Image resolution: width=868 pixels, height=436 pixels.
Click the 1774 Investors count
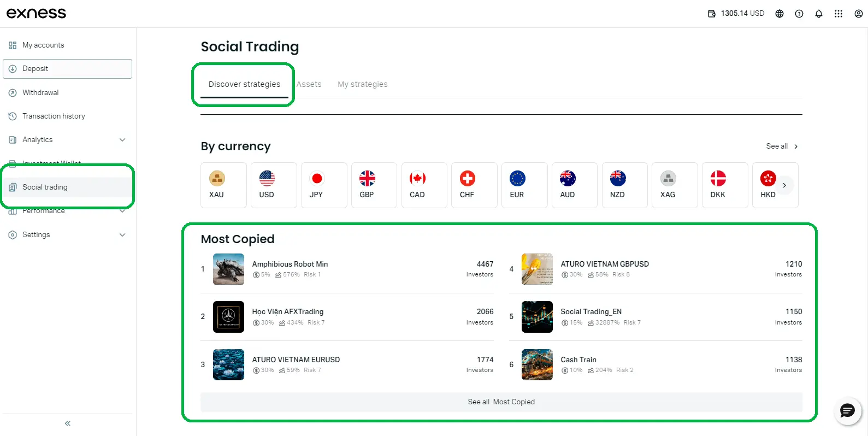click(480, 364)
